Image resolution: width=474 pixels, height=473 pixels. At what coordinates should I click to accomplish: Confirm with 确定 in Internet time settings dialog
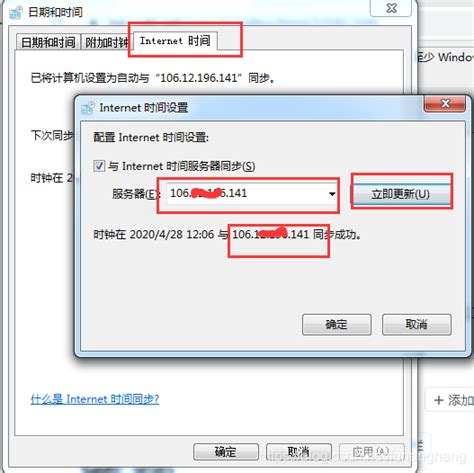337,324
